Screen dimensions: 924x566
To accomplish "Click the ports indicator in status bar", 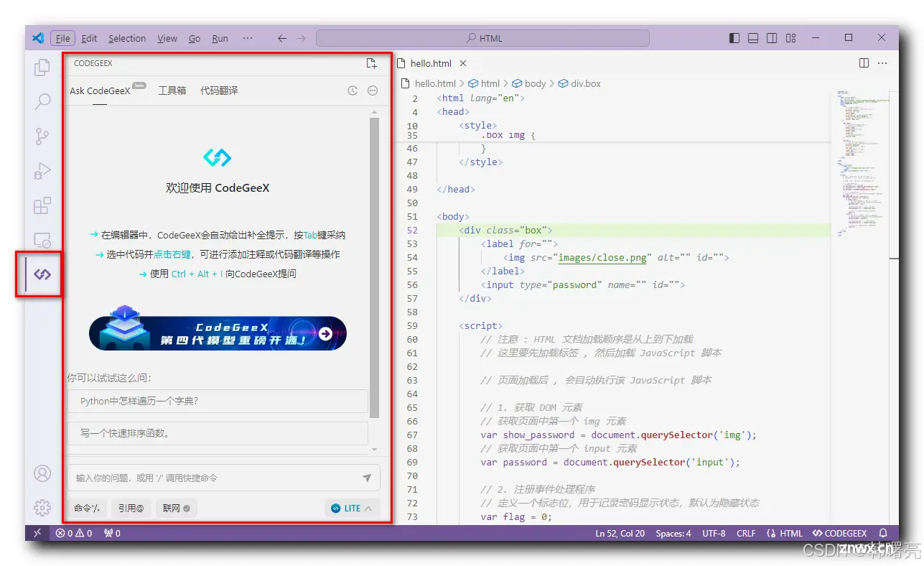I will click(x=112, y=533).
